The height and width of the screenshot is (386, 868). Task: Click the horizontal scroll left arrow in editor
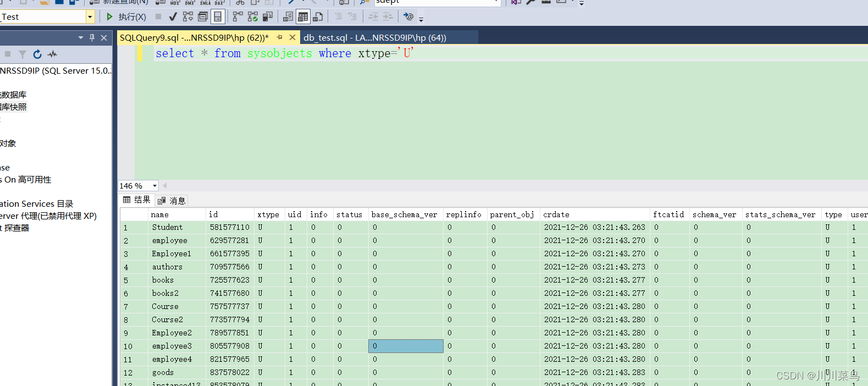click(165, 186)
